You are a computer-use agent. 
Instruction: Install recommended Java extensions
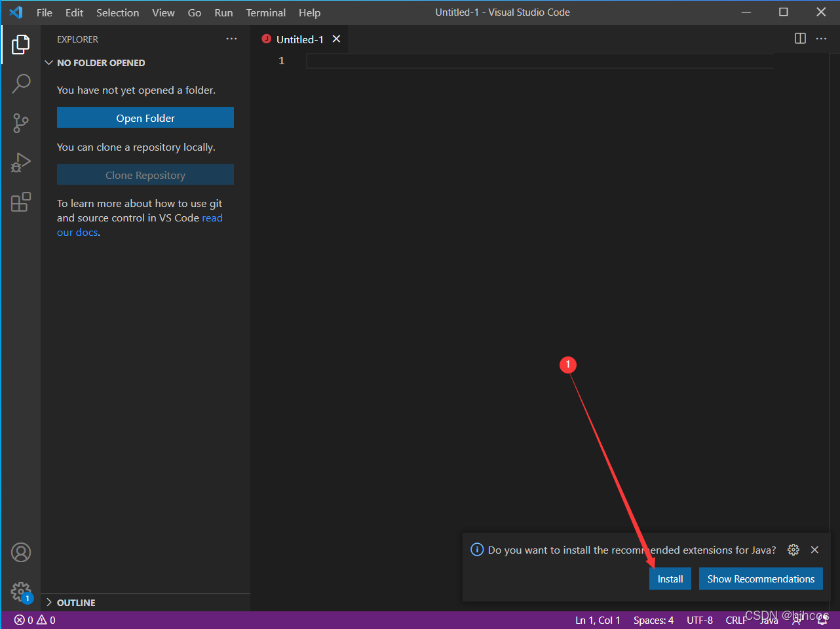pos(670,579)
